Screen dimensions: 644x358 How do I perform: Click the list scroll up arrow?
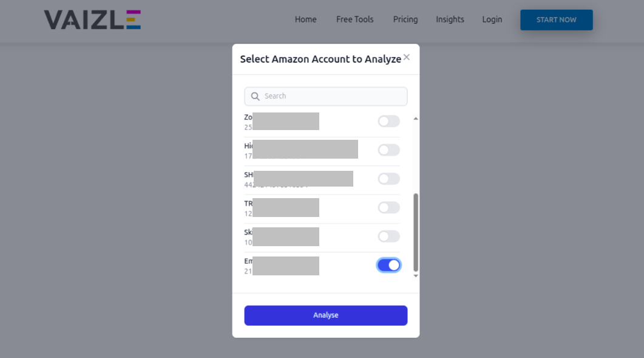coord(416,119)
